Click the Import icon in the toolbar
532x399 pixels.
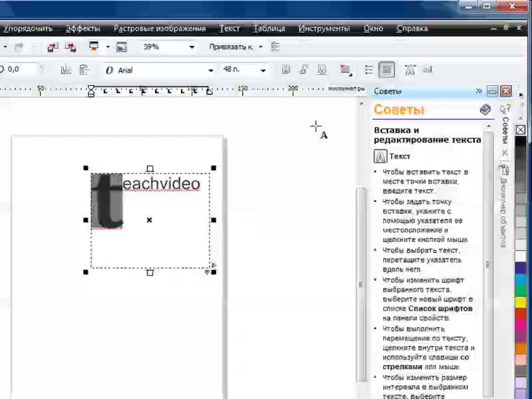pos(53,47)
